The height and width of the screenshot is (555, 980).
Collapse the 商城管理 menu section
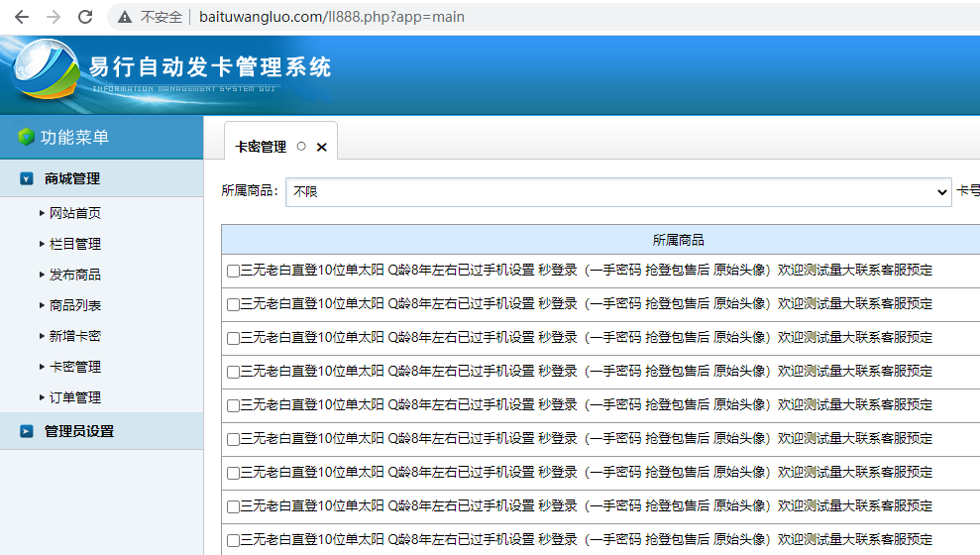(x=27, y=179)
